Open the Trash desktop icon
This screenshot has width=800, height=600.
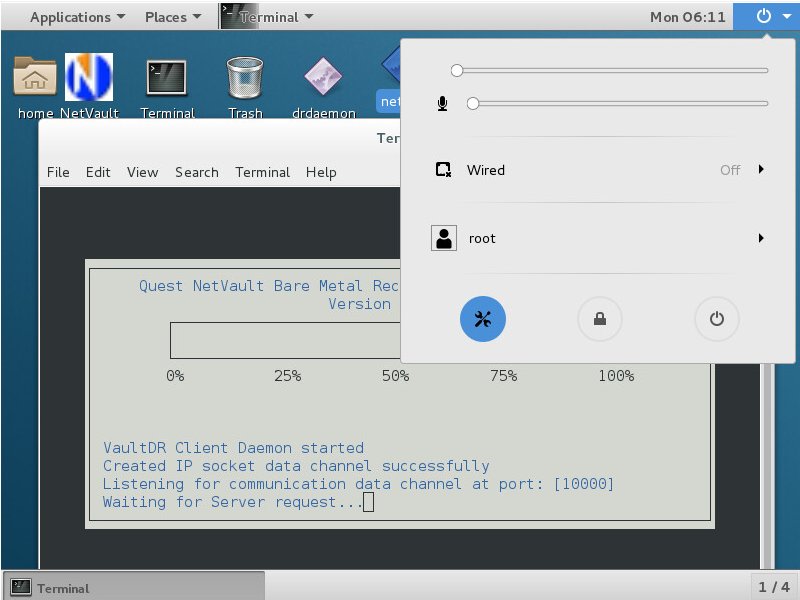[245, 78]
